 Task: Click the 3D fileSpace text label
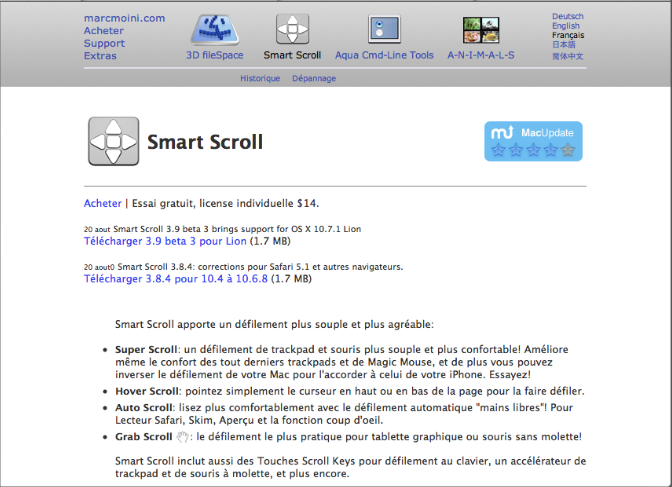(215, 55)
